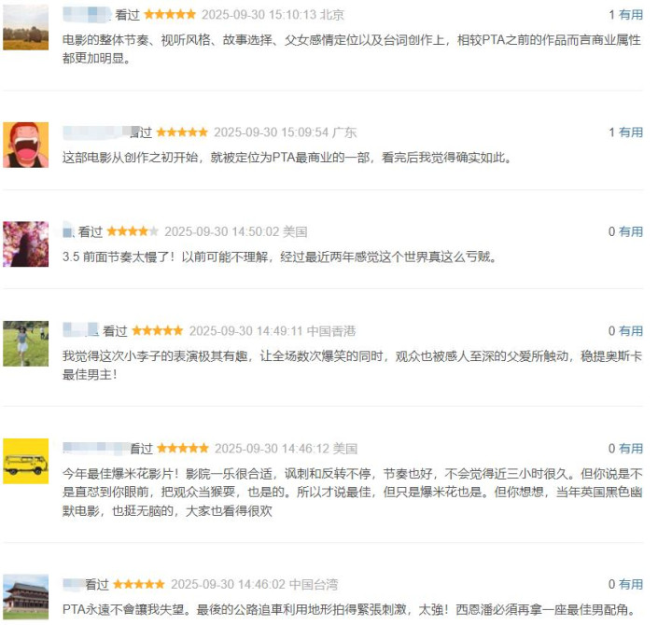This screenshot has height=625, width=672.
Task: Mark the 中国香港 review as 有用
Action: [631, 331]
